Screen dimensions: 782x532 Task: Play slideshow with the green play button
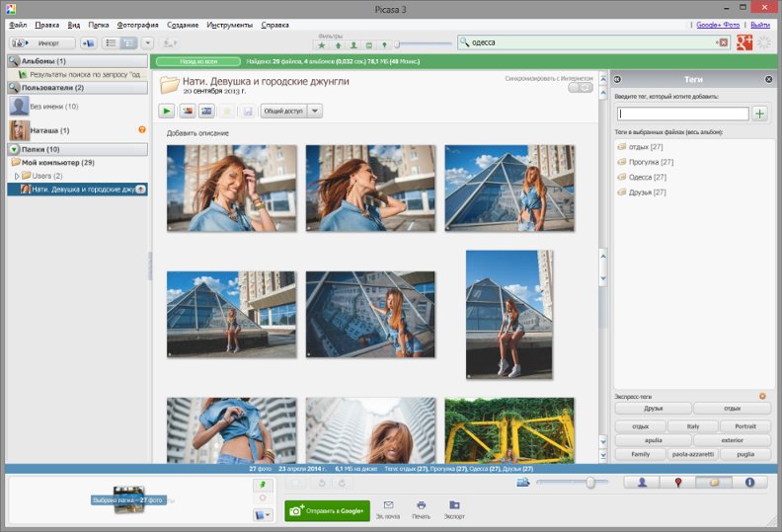click(167, 112)
